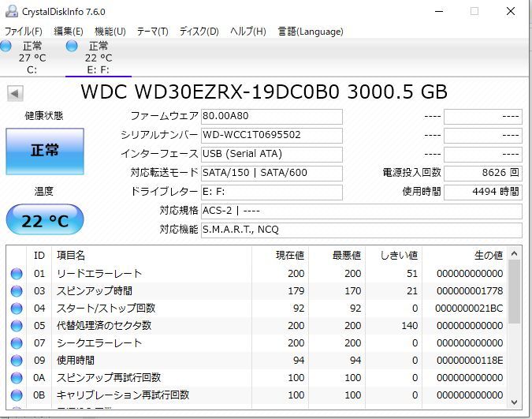Open the テーマ(T) menu
Image resolution: width=532 pixels, height=419 pixels.
[x=152, y=32]
